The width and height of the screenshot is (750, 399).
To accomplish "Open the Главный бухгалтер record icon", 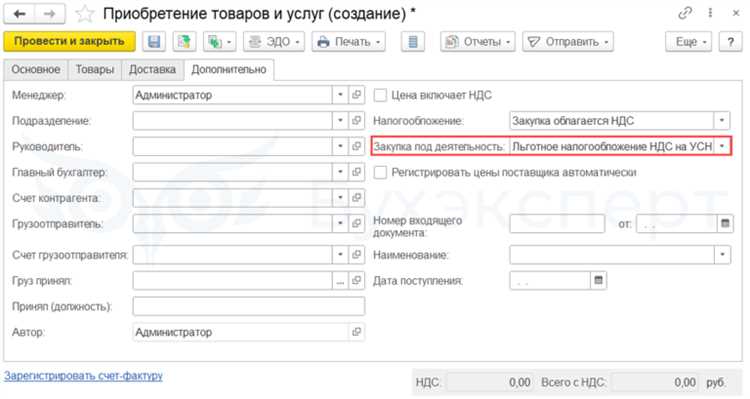I will coord(356,172).
